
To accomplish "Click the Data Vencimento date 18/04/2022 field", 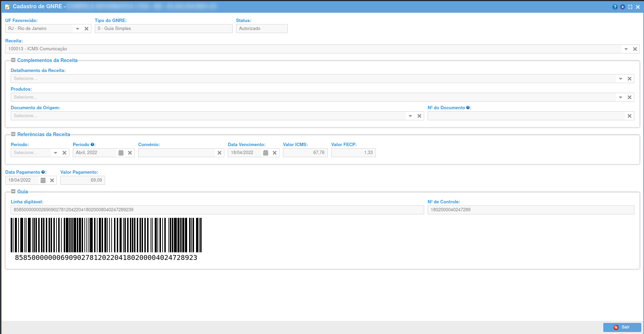I will tap(245, 153).
